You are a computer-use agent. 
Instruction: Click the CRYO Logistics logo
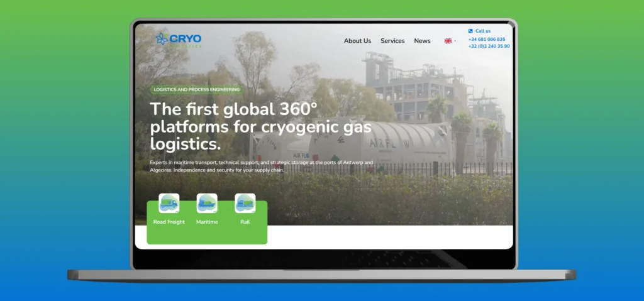pyautogui.click(x=179, y=40)
